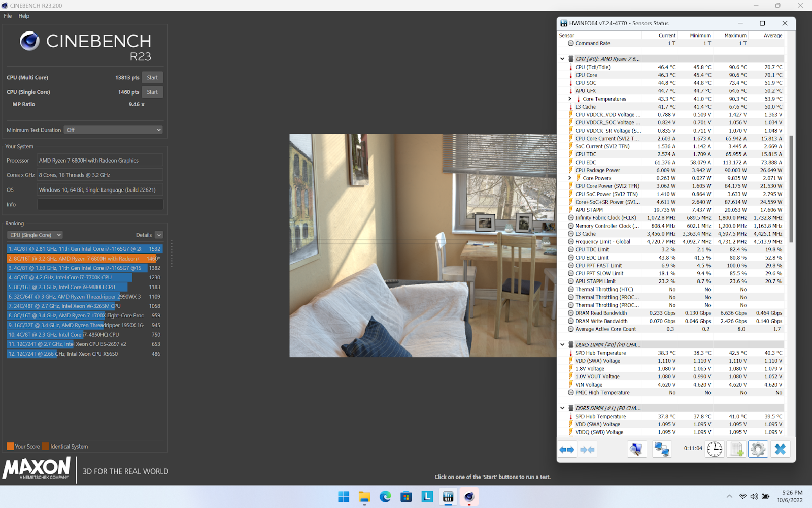Select the PMIC High Temperature row
This screenshot has width=812, height=508.
(x=671, y=393)
